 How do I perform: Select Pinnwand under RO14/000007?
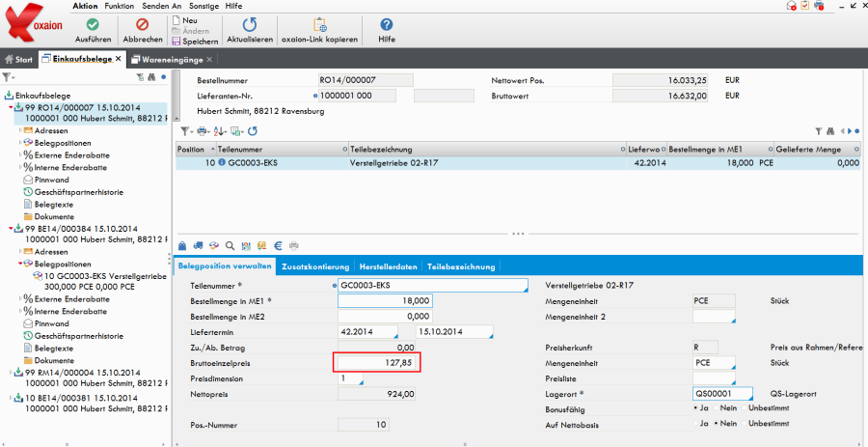(51, 180)
